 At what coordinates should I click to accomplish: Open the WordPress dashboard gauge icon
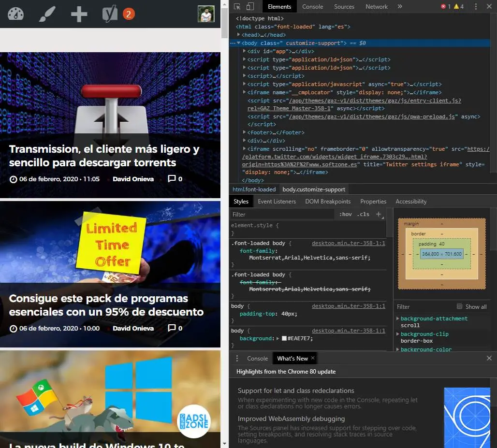pos(15,14)
